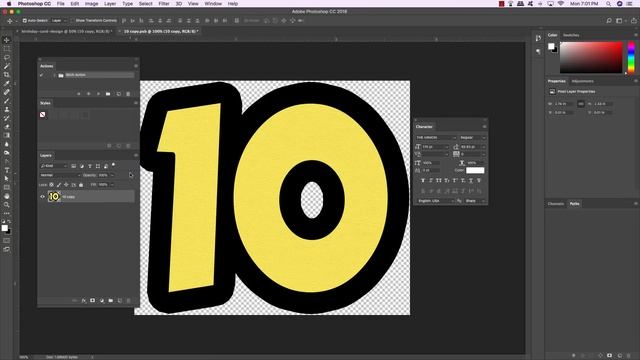Select the Rectangular Marquee tool

tap(7, 49)
